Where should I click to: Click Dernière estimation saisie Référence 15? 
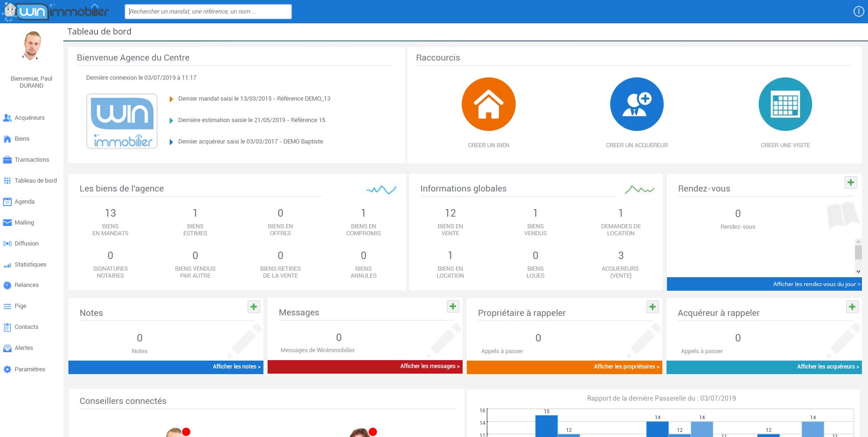tap(252, 120)
